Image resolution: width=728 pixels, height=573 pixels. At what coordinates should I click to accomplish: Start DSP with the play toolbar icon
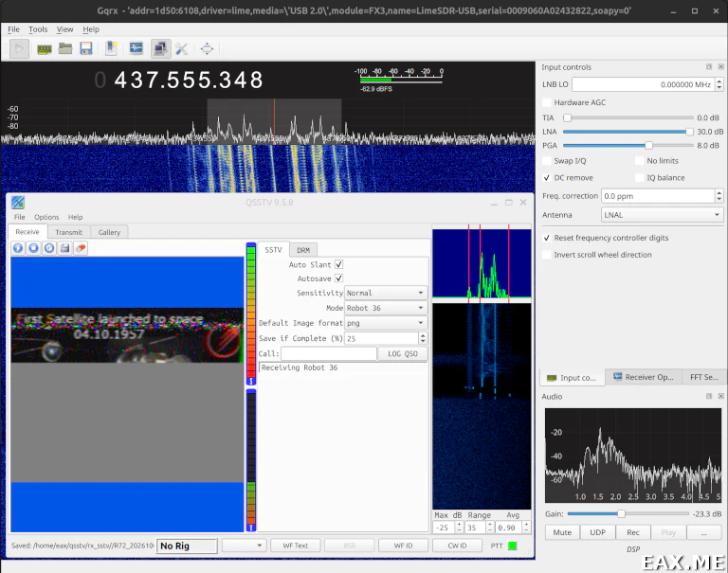[19, 48]
